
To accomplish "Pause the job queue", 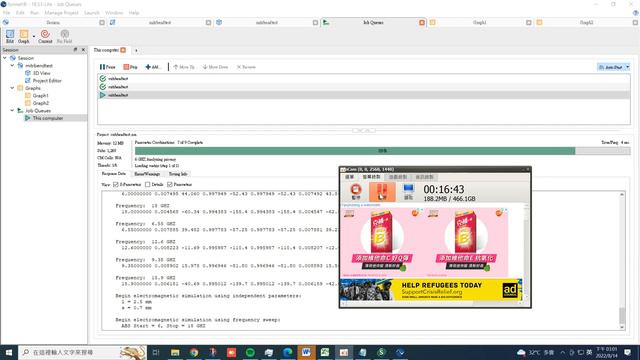I will click(x=108, y=67).
